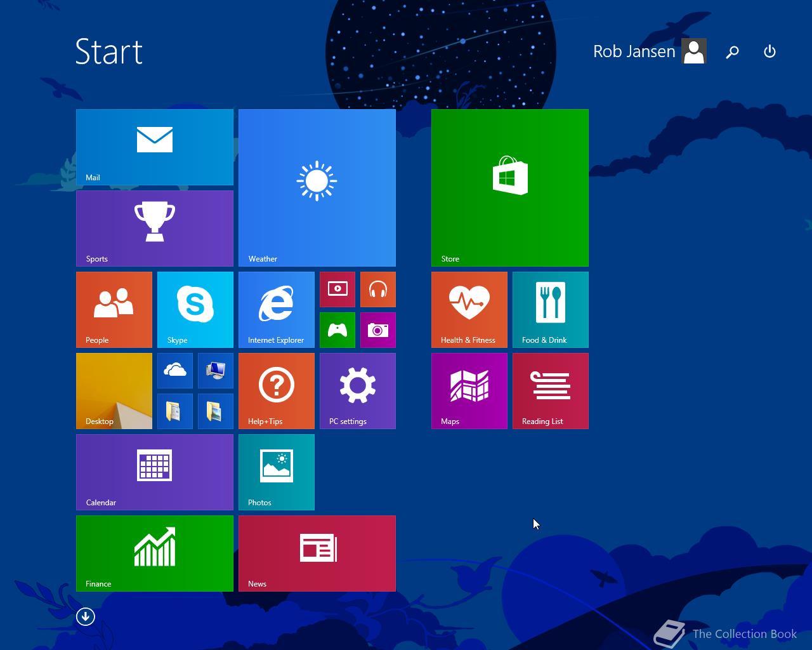This screenshot has height=650, width=812.
Task: Open the small Video tile
Action: tap(337, 289)
